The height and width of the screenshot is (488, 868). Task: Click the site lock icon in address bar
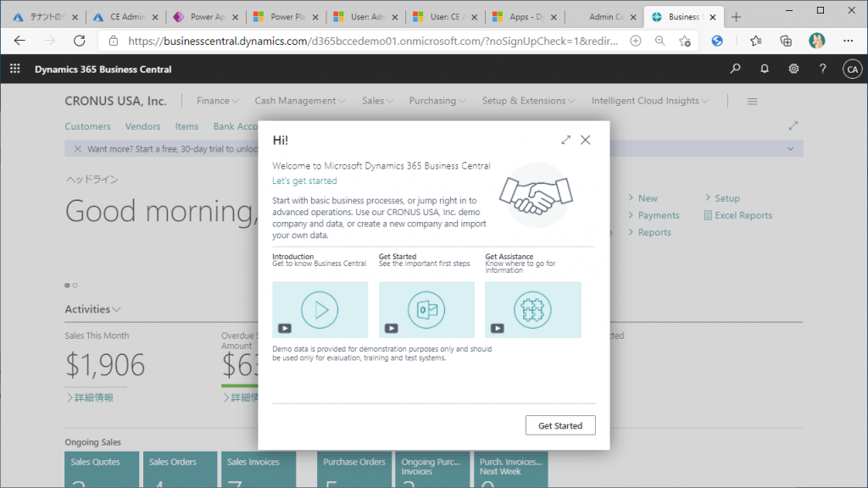(x=114, y=41)
